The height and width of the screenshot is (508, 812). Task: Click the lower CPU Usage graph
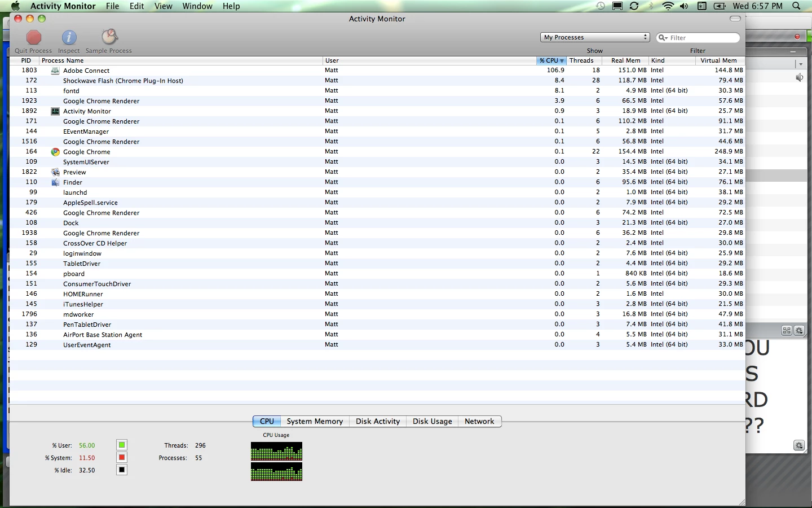tap(276, 472)
